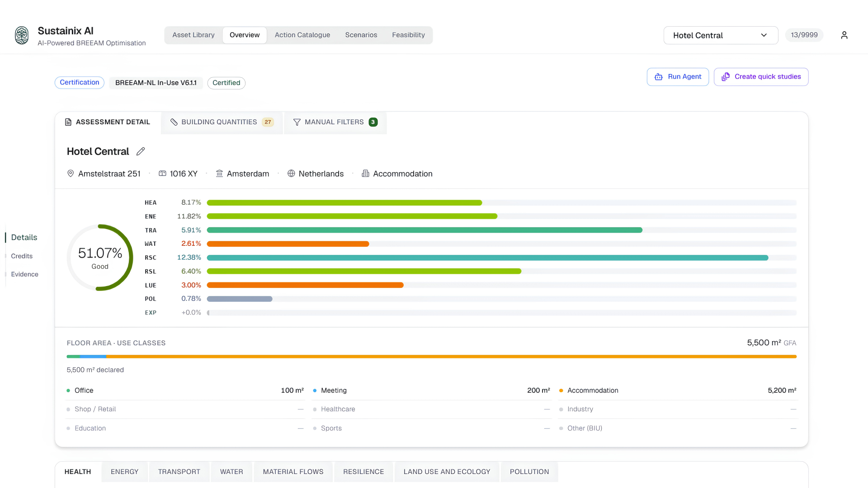Click the BREEAM-NL In-Use V6.1.1 label

(x=156, y=83)
